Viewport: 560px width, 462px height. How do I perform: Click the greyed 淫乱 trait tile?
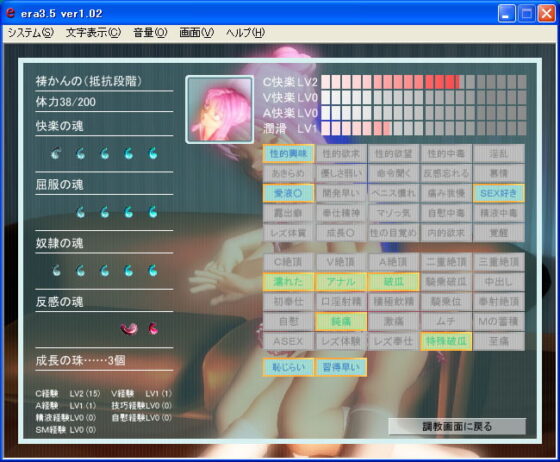tap(499, 154)
